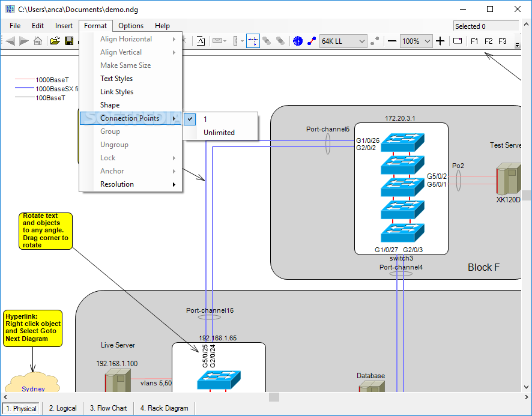Click the back navigation arrow
The height and width of the screenshot is (416, 532).
(11, 41)
